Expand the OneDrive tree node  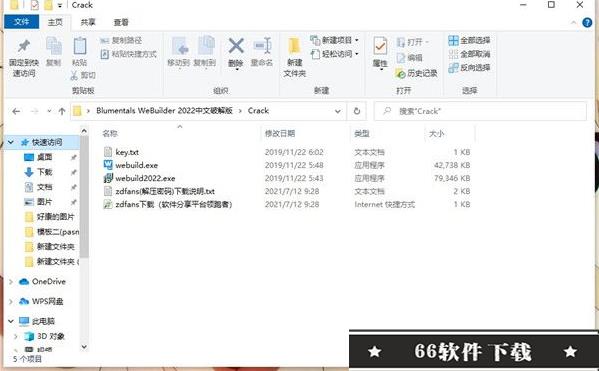pos(11,282)
